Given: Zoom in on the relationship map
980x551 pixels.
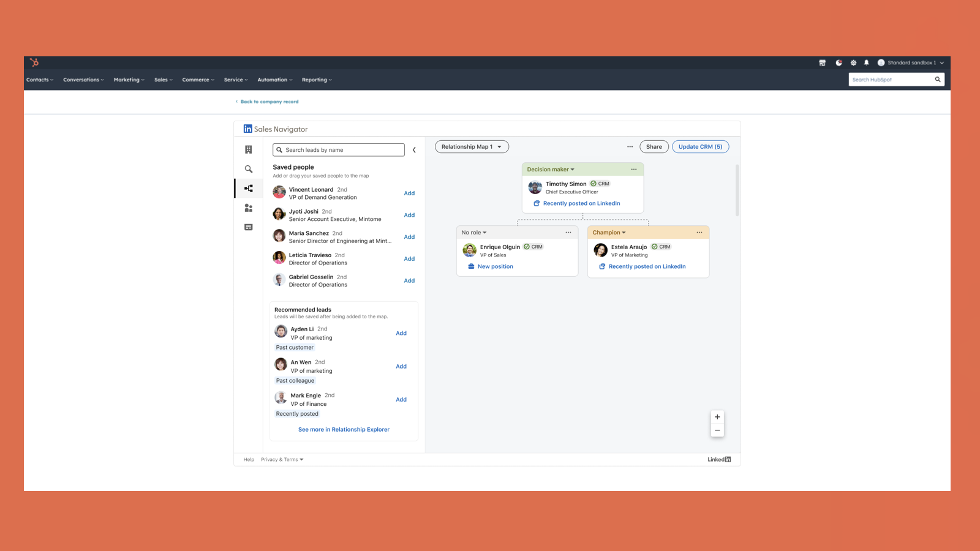Looking at the screenshot, I should coord(717,417).
